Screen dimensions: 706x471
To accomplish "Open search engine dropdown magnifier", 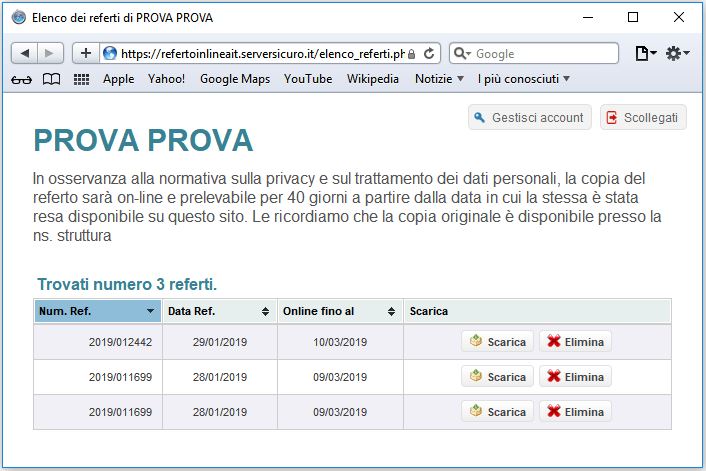I will pyautogui.click(x=462, y=54).
